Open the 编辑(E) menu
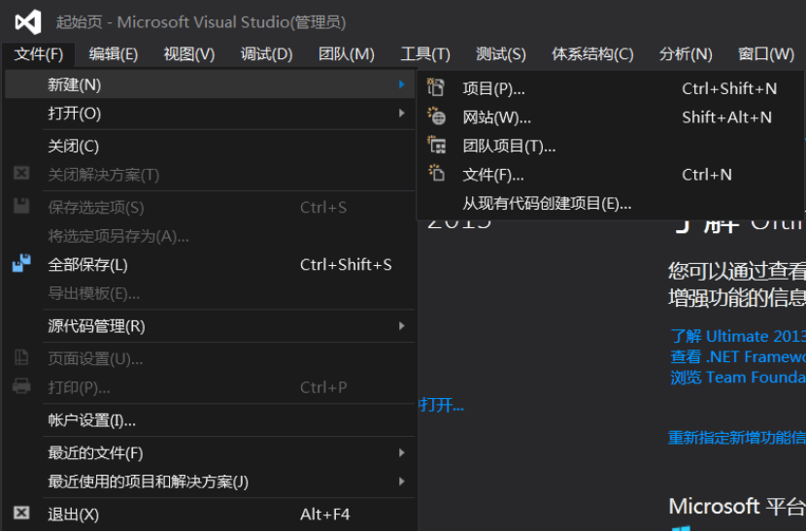The image size is (806, 532). click(113, 54)
